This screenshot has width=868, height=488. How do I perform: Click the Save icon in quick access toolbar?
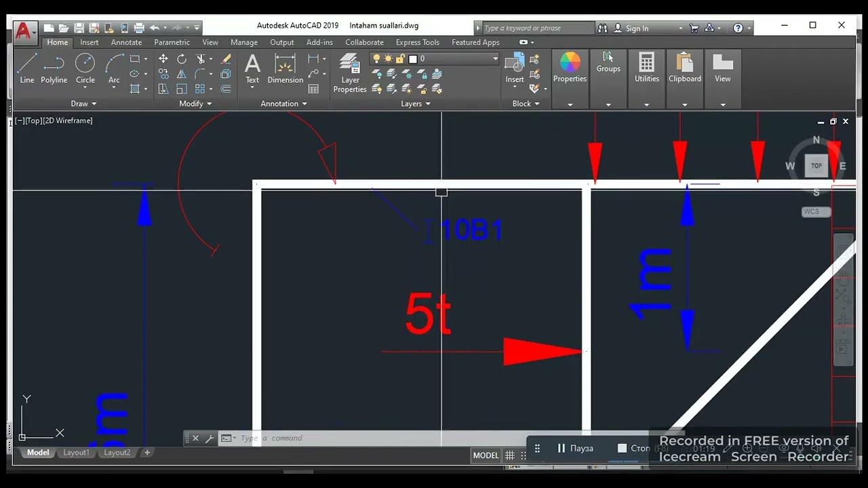(x=78, y=28)
